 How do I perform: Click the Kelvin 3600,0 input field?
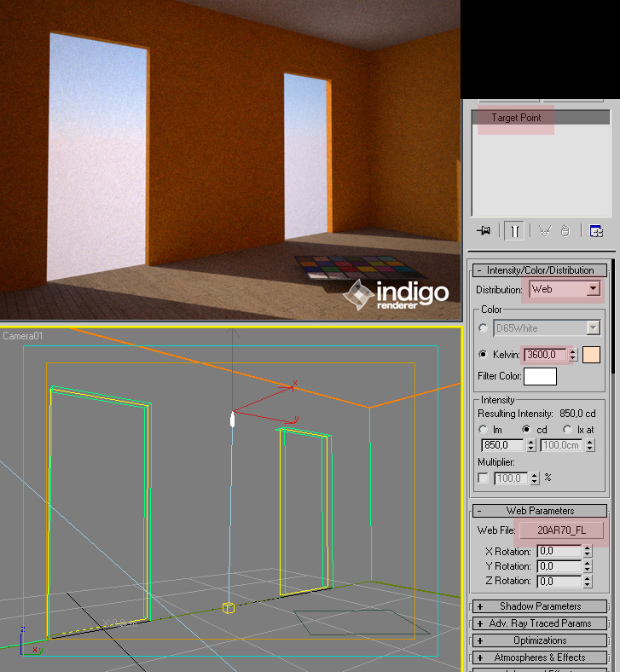tap(544, 355)
